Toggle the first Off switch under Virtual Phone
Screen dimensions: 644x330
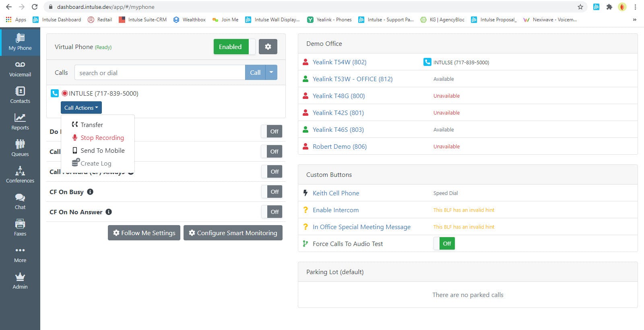click(x=272, y=131)
